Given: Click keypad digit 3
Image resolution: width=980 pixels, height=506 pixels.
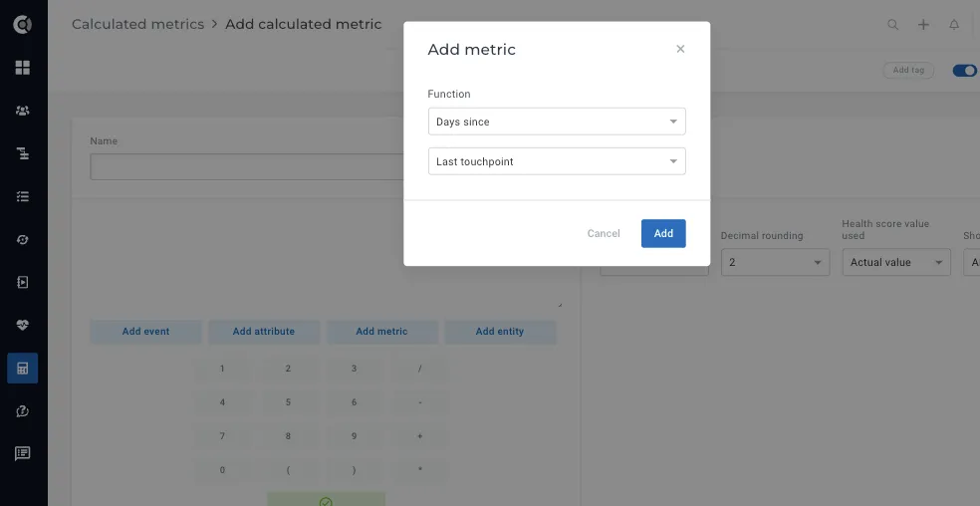Looking at the screenshot, I should point(354,369).
